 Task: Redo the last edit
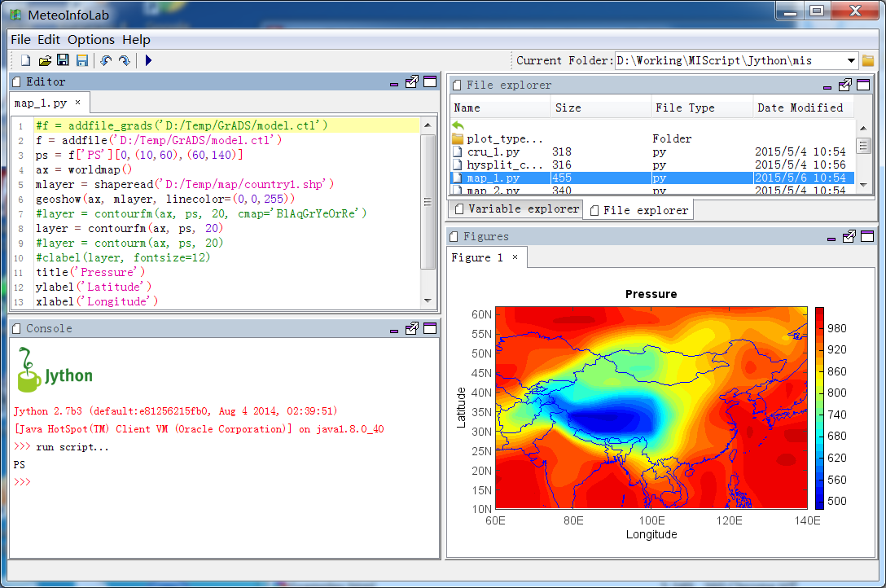point(125,60)
